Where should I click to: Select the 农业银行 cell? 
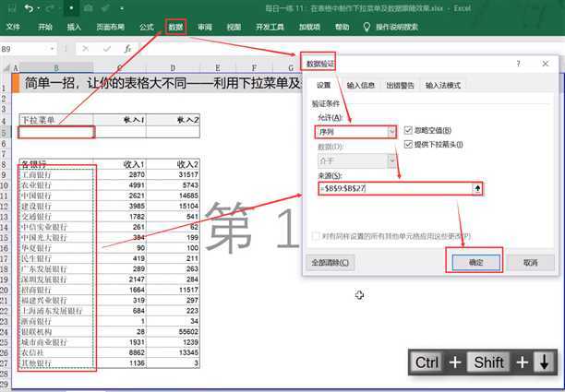[x=56, y=185]
